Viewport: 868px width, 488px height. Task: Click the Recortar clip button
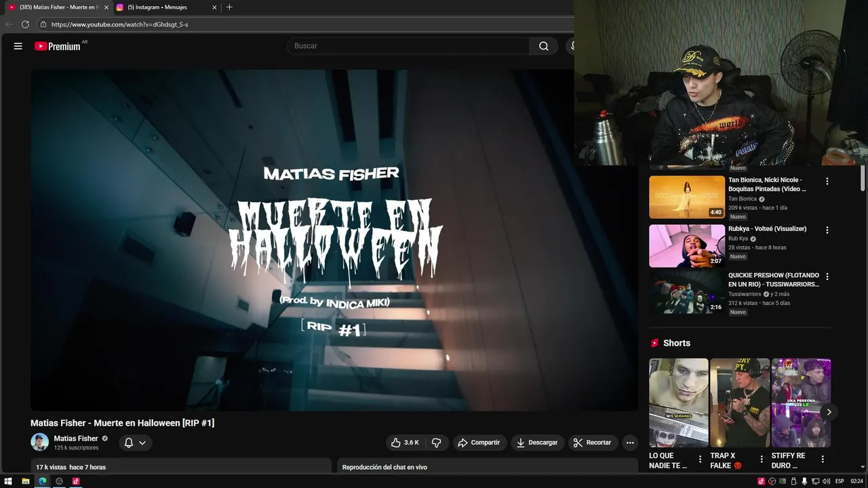(x=592, y=443)
